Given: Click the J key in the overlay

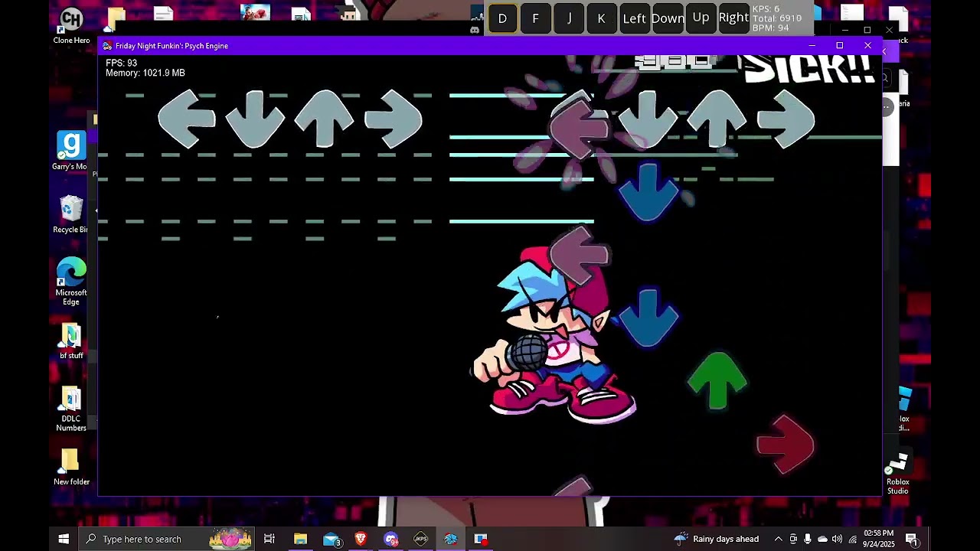Looking at the screenshot, I should (x=569, y=18).
